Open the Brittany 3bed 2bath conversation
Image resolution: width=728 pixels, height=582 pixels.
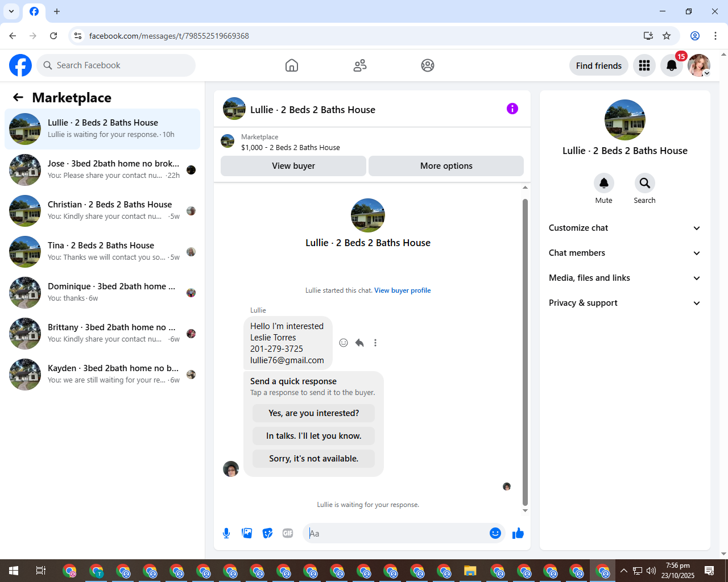click(x=102, y=334)
